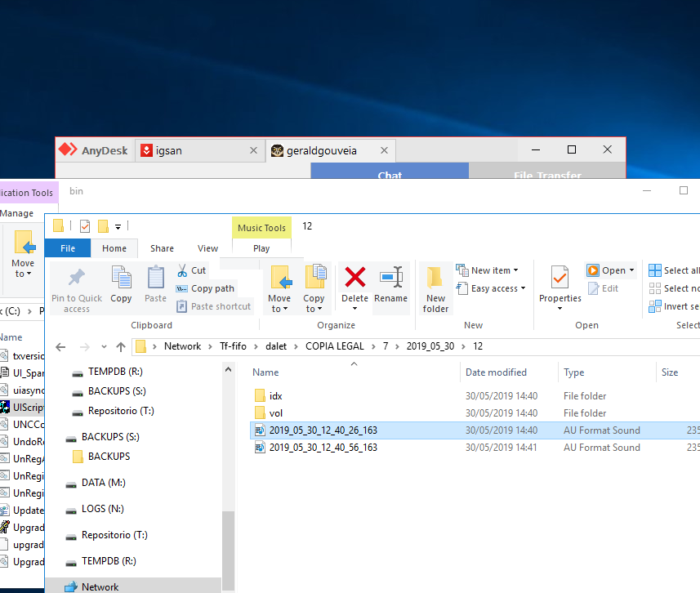Click the Properties quick access toolbar icon
700x593 pixels.
click(x=85, y=226)
